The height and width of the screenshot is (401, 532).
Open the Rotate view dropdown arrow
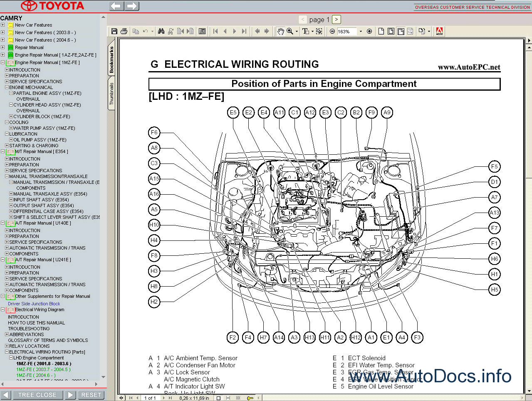coord(429,31)
